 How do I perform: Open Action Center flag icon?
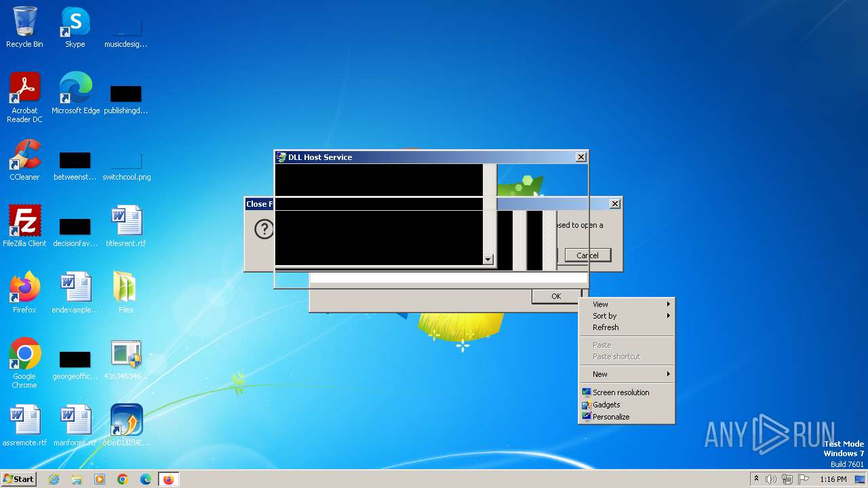[804, 479]
